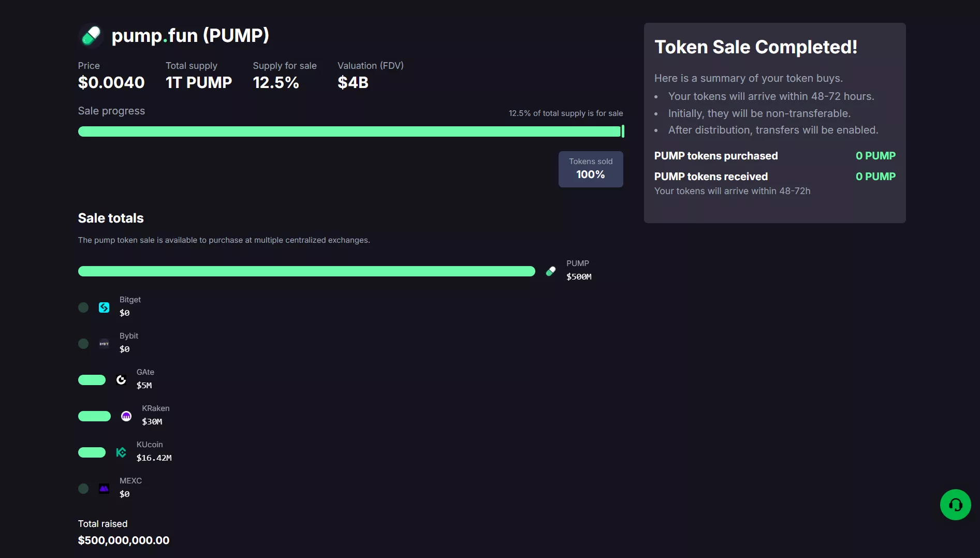
Task: Click the Tokens sold 100% badge
Action: [x=591, y=169]
